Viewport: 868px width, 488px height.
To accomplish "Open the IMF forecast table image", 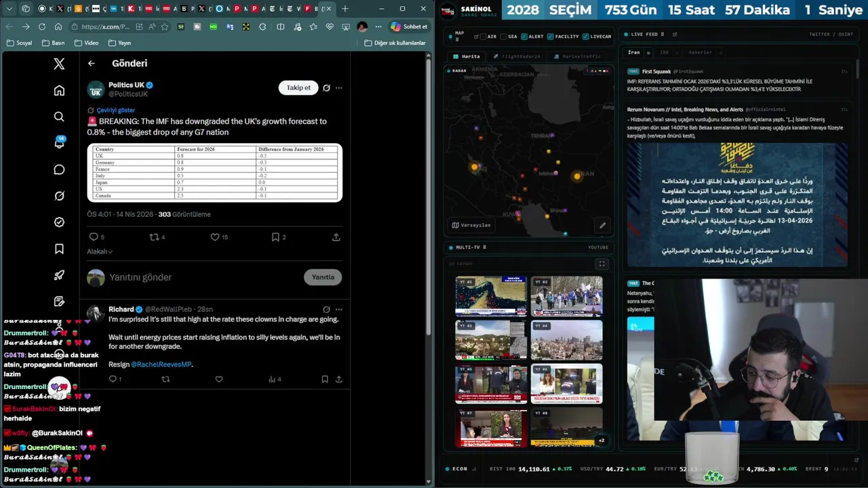I will coord(215,173).
